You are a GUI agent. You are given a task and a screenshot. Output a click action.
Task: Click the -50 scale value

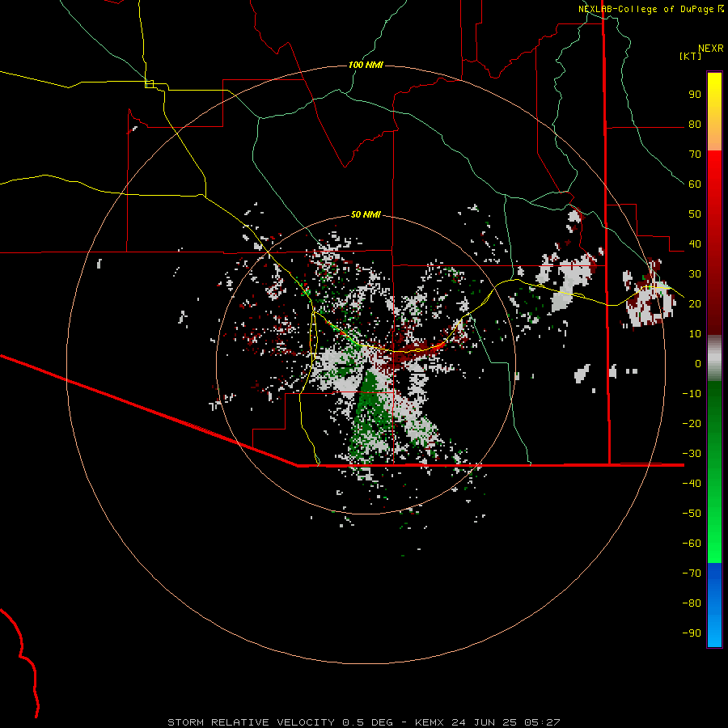[x=692, y=513]
